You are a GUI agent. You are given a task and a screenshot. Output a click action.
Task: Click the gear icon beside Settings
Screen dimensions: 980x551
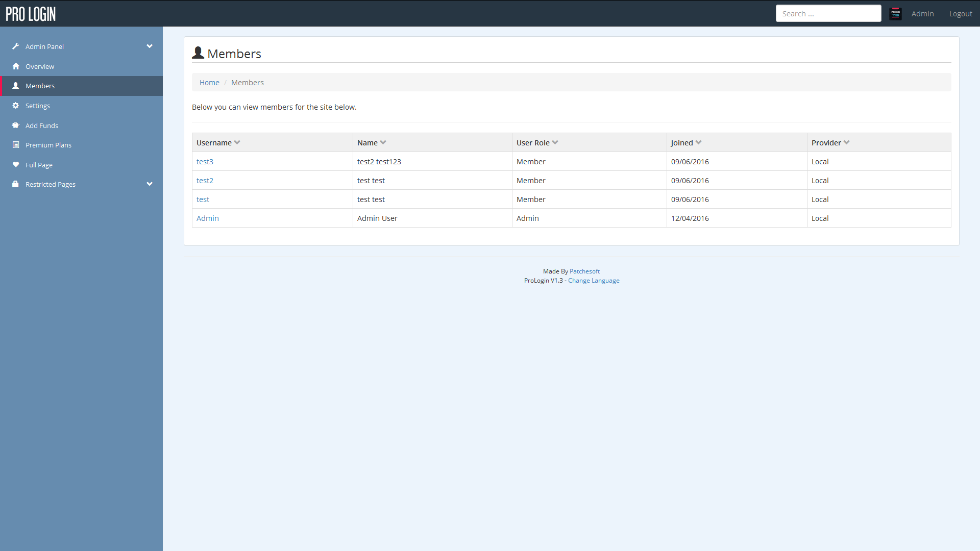click(x=16, y=106)
